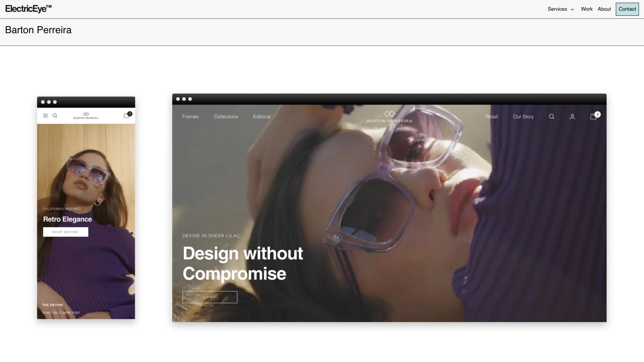
Task: Click the outlined SHOP button on hero
Action: (210, 297)
